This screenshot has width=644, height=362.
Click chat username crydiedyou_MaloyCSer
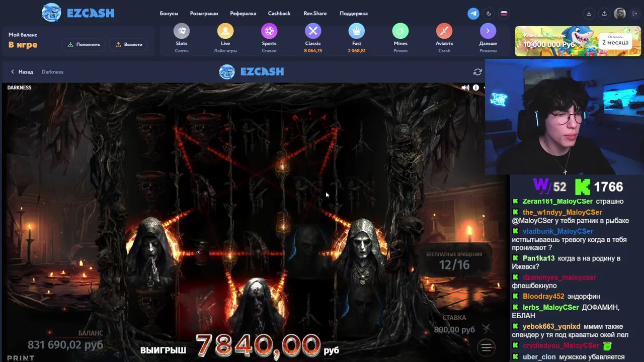[560, 346]
